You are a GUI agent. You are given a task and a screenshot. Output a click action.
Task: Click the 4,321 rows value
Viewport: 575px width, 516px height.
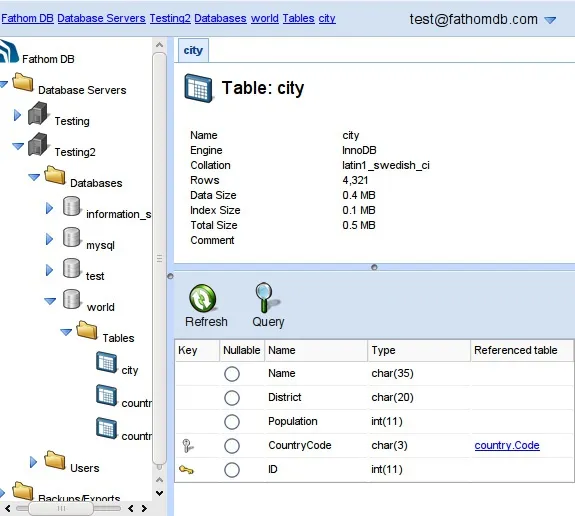pyautogui.click(x=355, y=180)
